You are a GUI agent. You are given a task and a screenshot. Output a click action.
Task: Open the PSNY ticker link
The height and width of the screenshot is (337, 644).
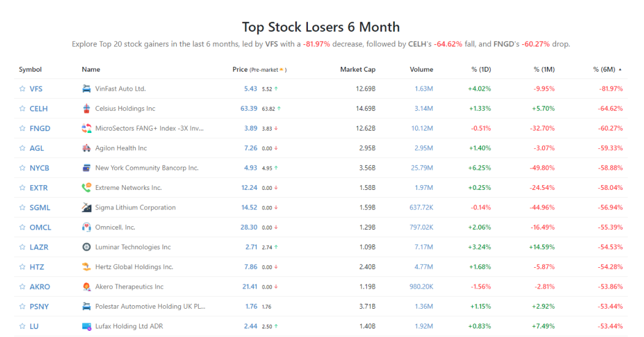click(39, 306)
